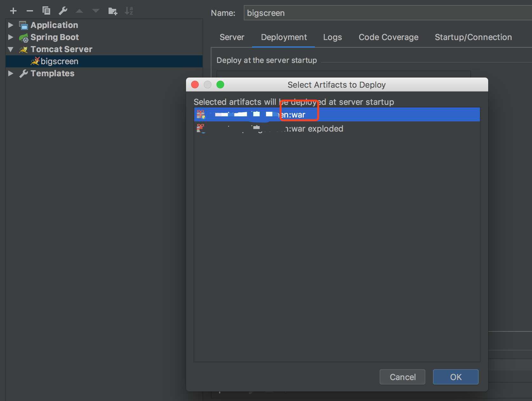Image resolution: width=532 pixels, height=401 pixels.
Task: Select the bigscreen configuration
Action: [104, 61]
